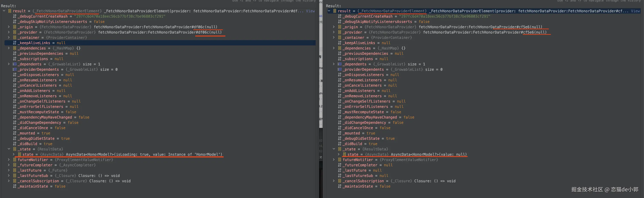Screen dimensions: 644x198
Task: Collapse the result node for provider #cf5e6
Action: 329,11
